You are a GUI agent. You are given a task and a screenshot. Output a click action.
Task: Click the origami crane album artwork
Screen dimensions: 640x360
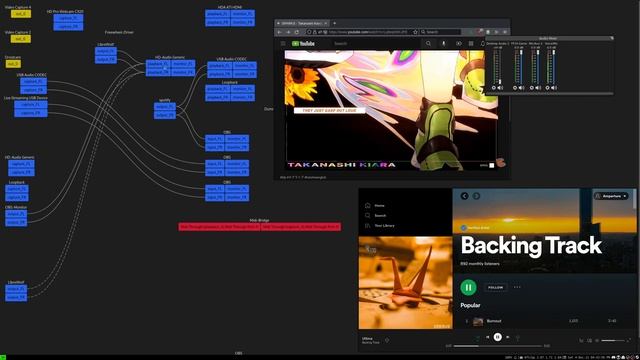405,283
